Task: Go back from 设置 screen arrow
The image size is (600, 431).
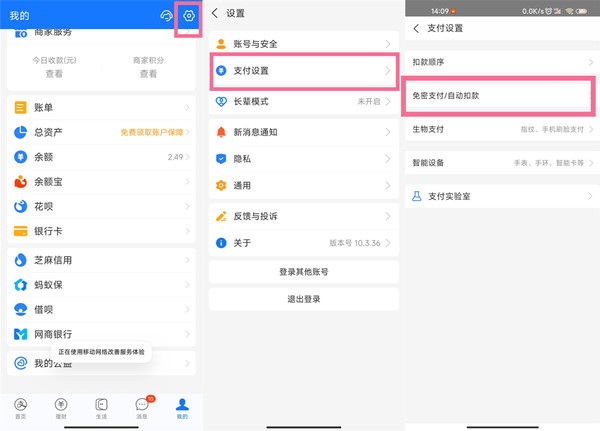Action: 215,13
